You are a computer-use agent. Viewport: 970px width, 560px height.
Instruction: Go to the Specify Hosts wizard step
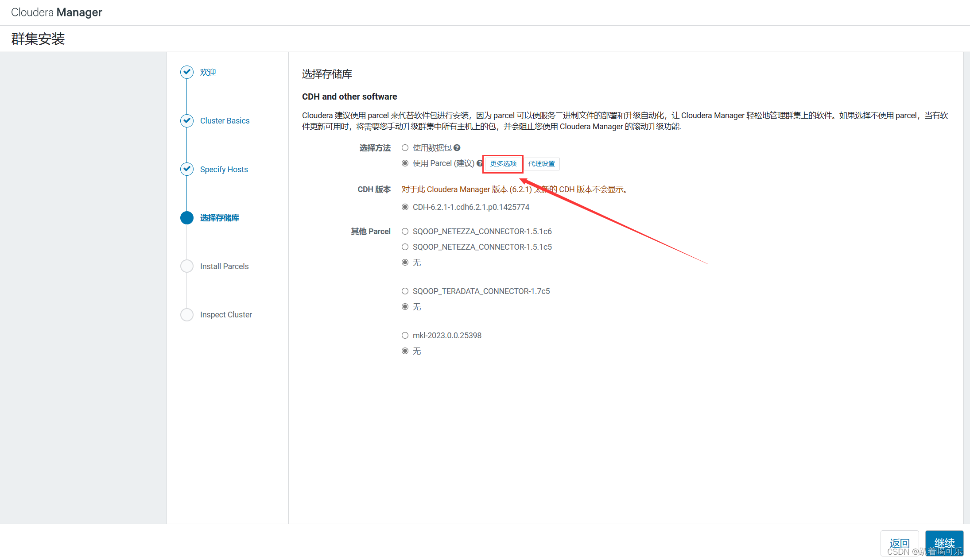pyautogui.click(x=224, y=170)
